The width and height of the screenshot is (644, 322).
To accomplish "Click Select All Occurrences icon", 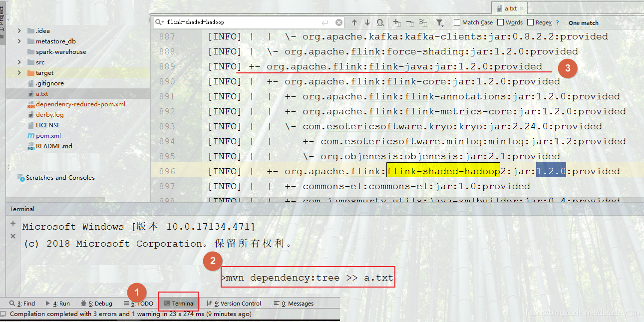I will [423, 22].
